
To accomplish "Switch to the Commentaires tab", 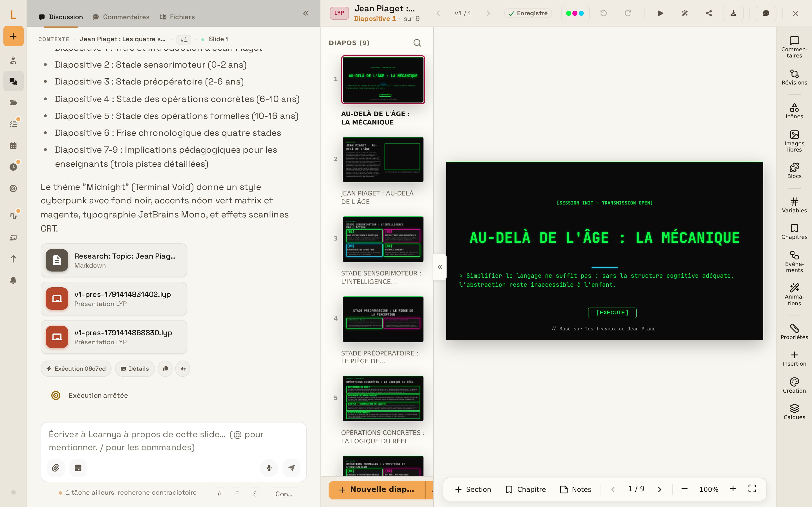I will tap(121, 17).
